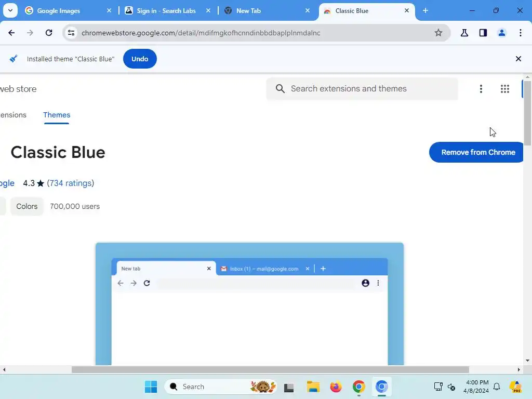Open the Classic Blue theme preview image
The height and width of the screenshot is (399, 532).
pyautogui.click(x=250, y=303)
